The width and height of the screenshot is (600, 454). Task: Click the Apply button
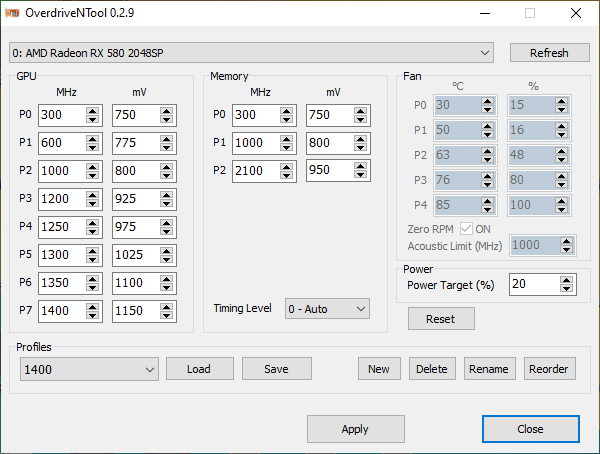[x=355, y=429]
